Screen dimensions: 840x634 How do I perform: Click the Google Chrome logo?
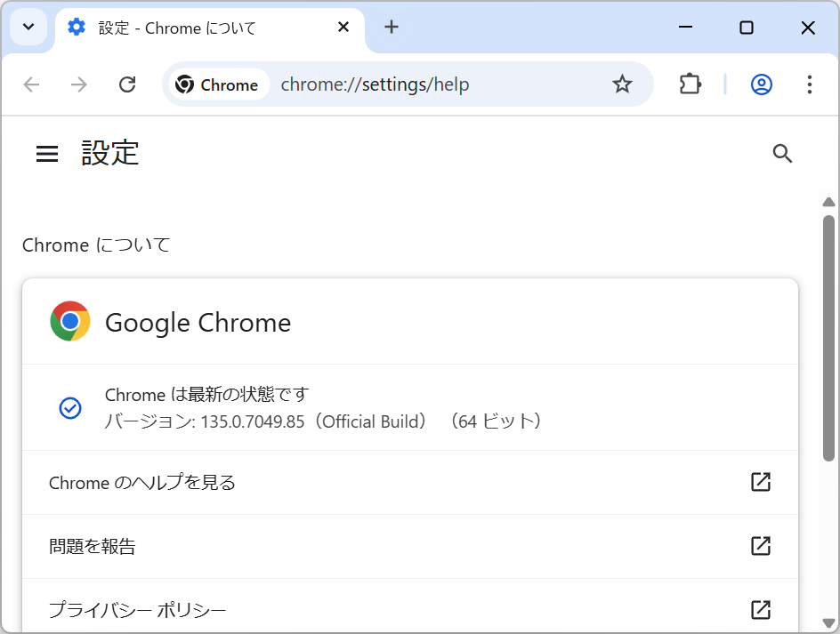tap(69, 322)
